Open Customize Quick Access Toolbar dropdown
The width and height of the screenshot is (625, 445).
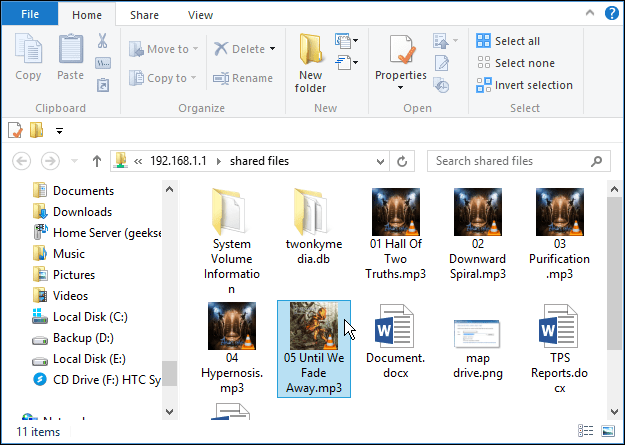pos(59,131)
